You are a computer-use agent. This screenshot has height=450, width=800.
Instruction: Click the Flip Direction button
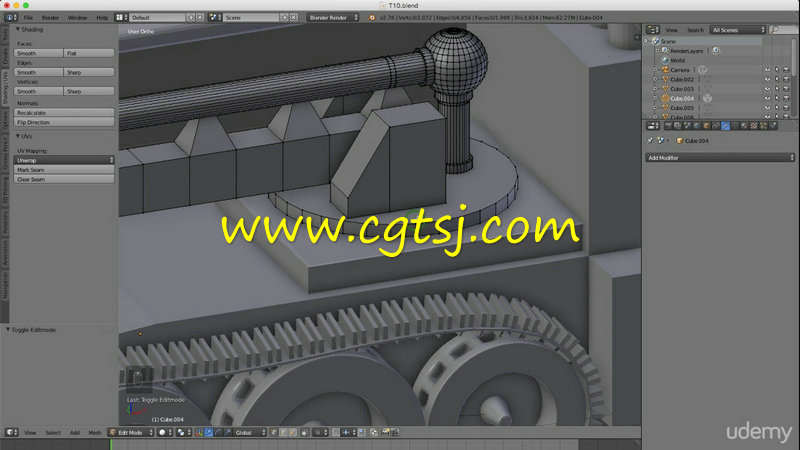64,122
